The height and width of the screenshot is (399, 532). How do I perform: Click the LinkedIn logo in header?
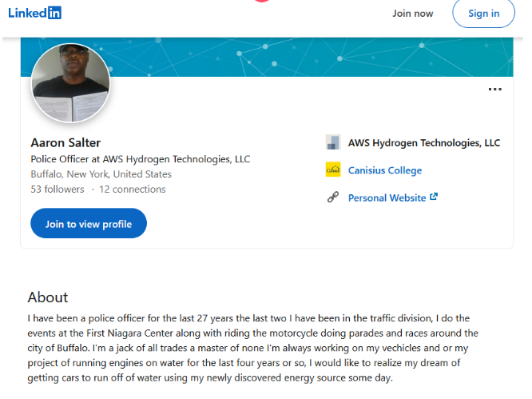pyautogui.click(x=34, y=13)
